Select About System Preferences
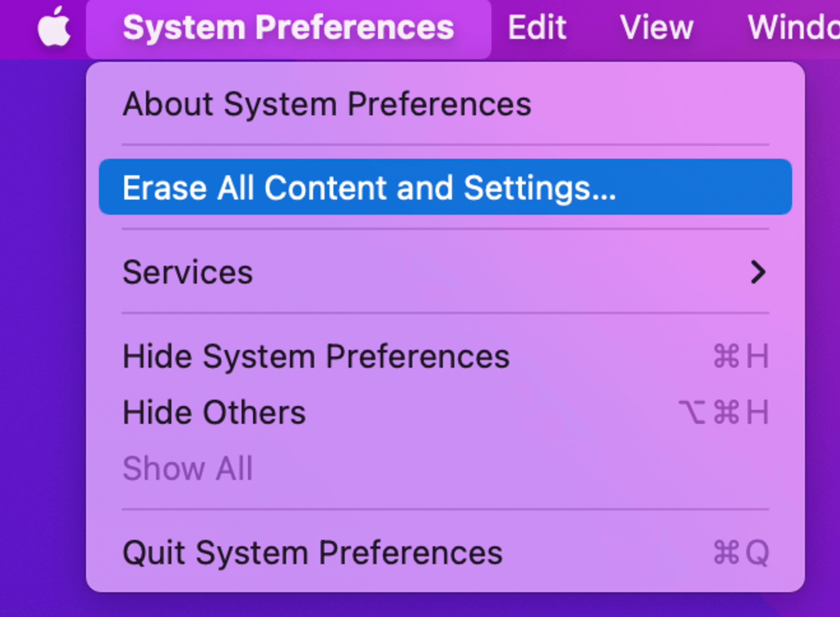 [x=327, y=104]
